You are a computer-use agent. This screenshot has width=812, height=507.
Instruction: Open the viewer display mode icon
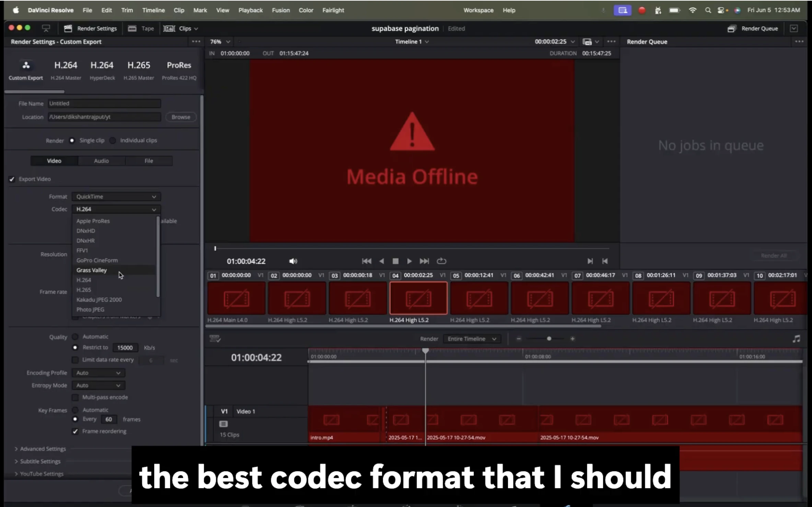pyautogui.click(x=587, y=42)
